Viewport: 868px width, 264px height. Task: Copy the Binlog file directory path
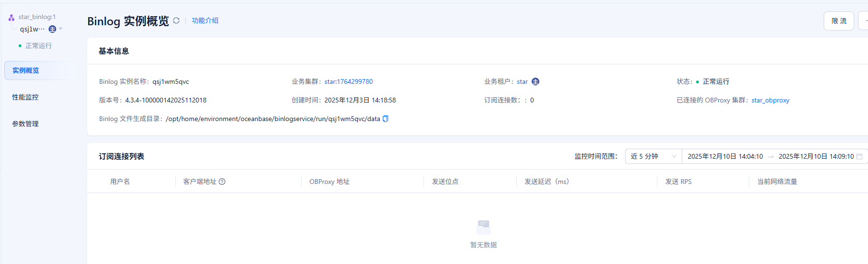[x=385, y=119]
